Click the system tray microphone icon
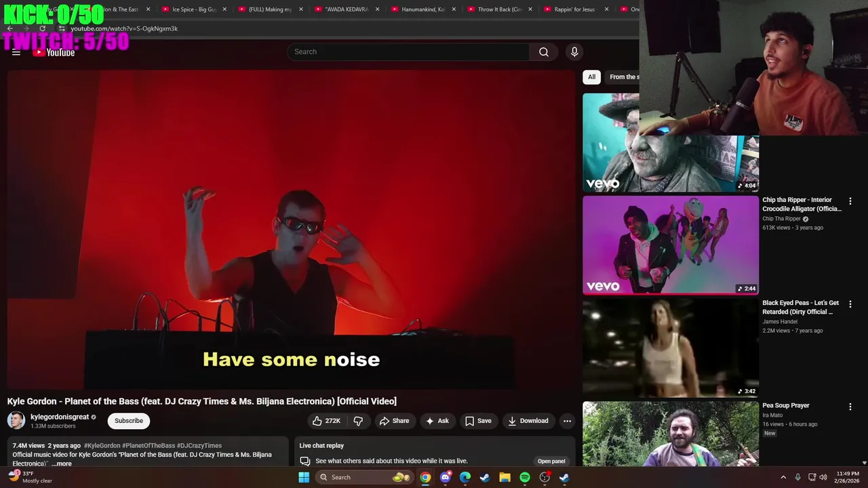 click(797, 477)
